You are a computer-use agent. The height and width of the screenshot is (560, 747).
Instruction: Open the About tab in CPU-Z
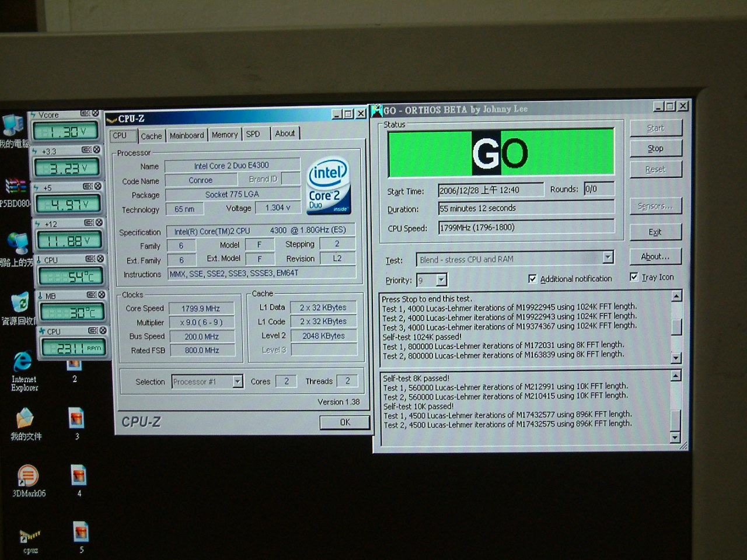click(x=285, y=134)
